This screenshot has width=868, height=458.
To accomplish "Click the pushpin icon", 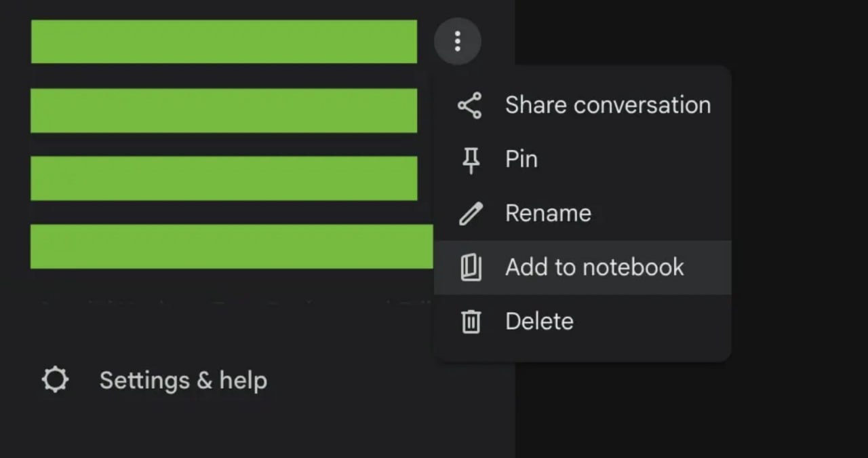I will 471,160.
